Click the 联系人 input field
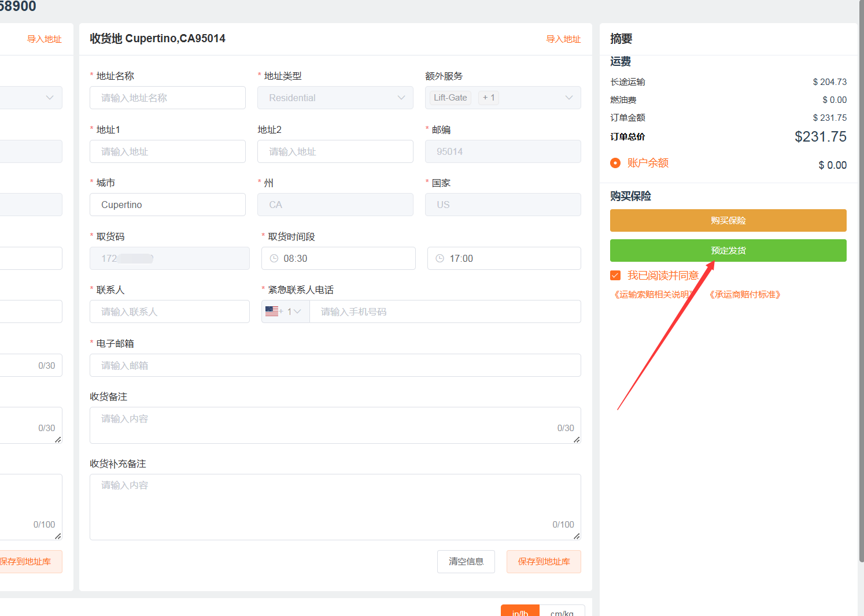The width and height of the screenshot is (864, 616). point(169,311)
